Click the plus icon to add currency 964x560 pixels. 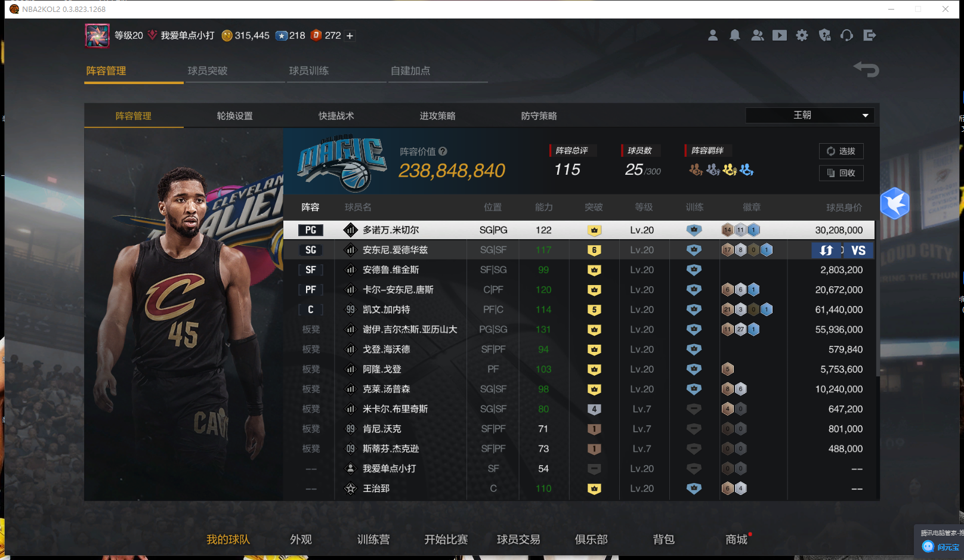[350, 36]
